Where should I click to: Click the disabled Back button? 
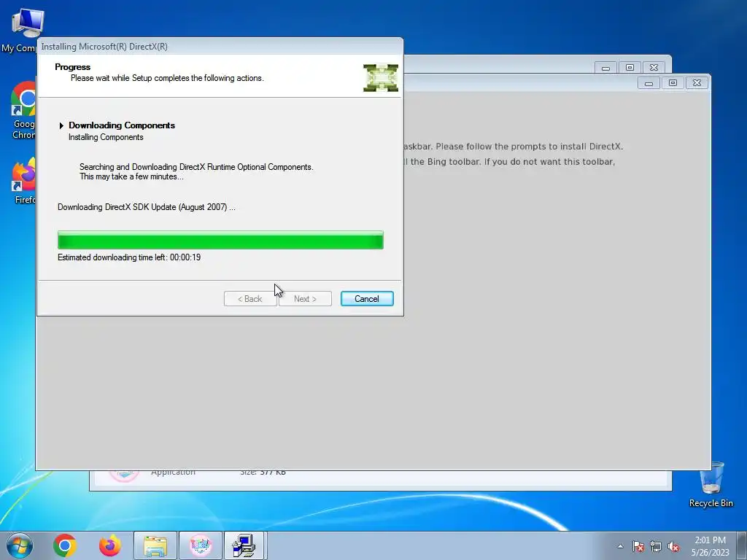pos(250,298)
